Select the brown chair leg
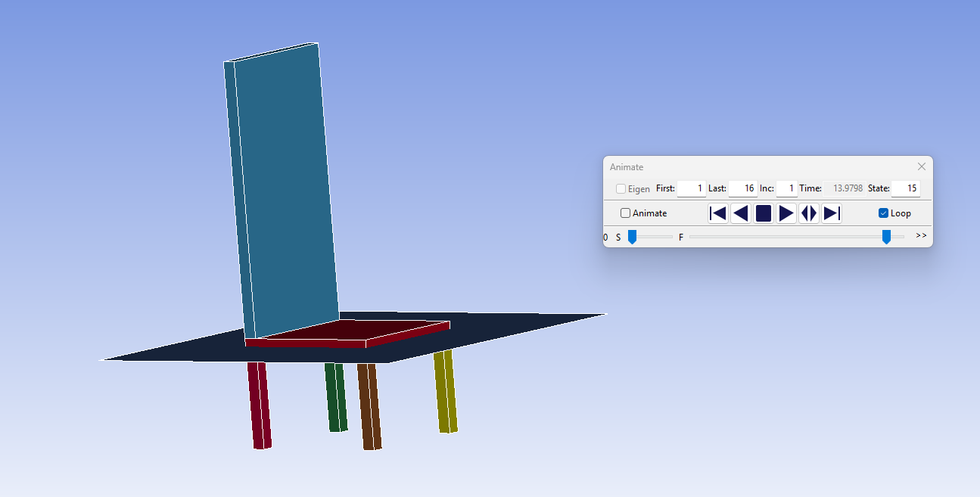This screenshot has width=980, height=497. pos(369,406)
